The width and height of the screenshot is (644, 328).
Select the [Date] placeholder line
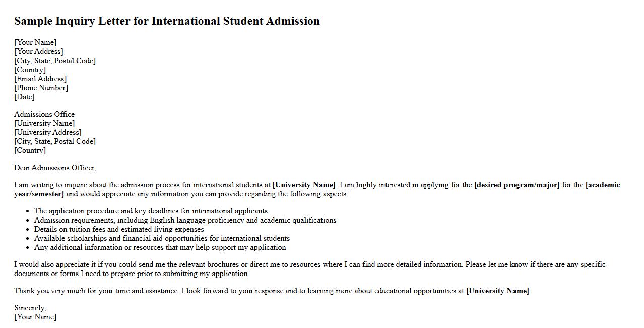pos(24,97)
